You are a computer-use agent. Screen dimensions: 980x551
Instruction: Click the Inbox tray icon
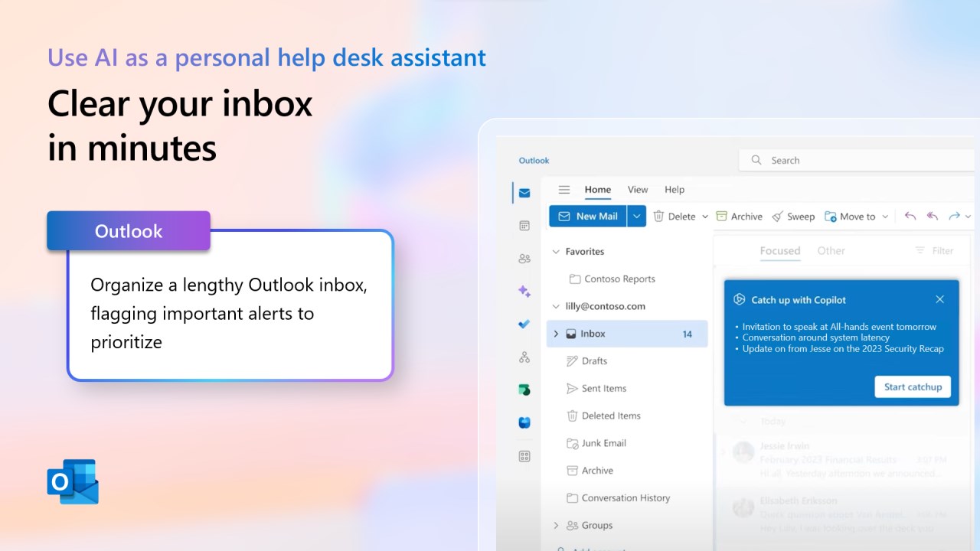coord(571,334)
